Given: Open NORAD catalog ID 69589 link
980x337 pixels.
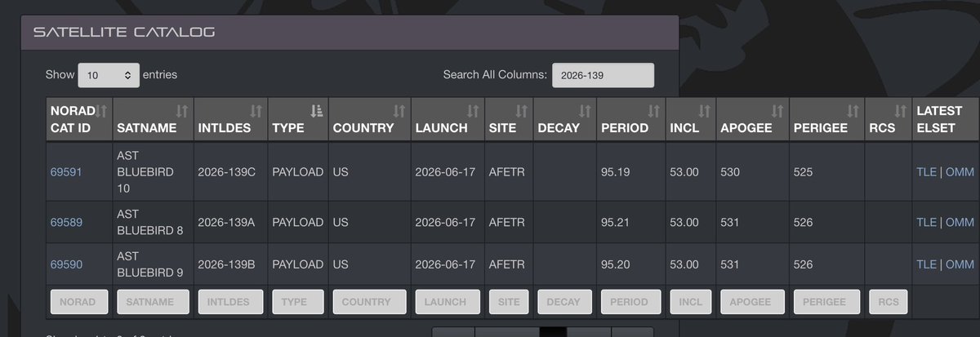Looking at the screenshot, I should pos(66,222).
